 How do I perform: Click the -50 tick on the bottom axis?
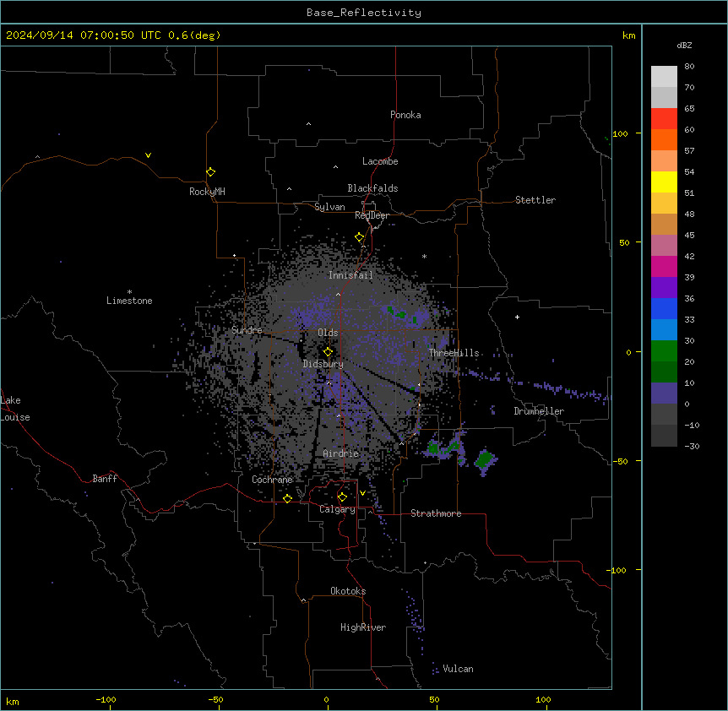215,699
